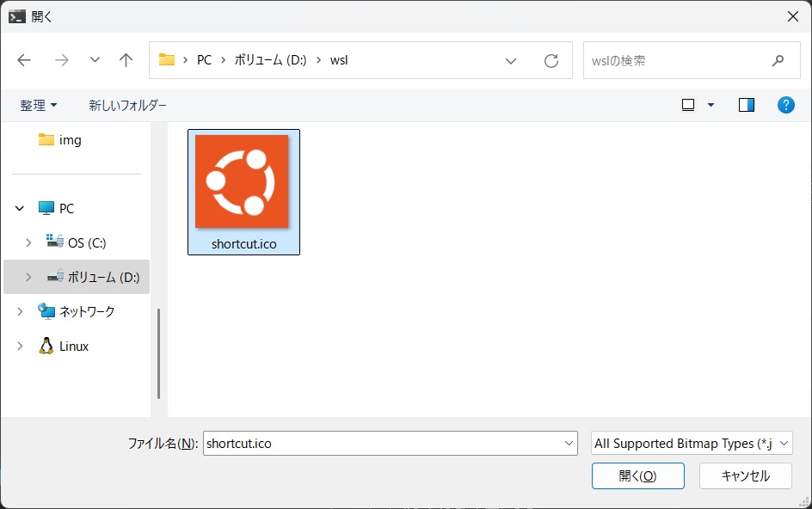The image size is (812, 509).
Task: Open the file name history dropdown
Action: (569, 444)
